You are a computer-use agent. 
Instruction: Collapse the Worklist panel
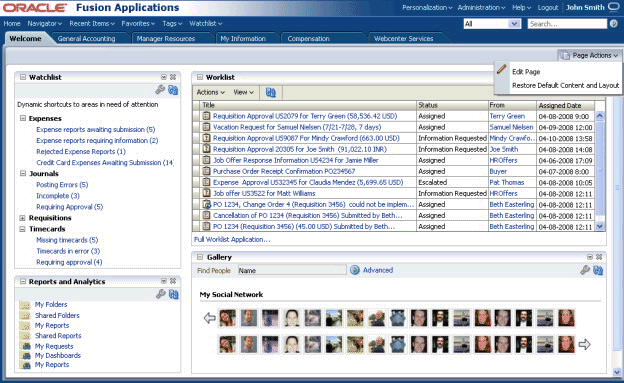click(200, 77)
